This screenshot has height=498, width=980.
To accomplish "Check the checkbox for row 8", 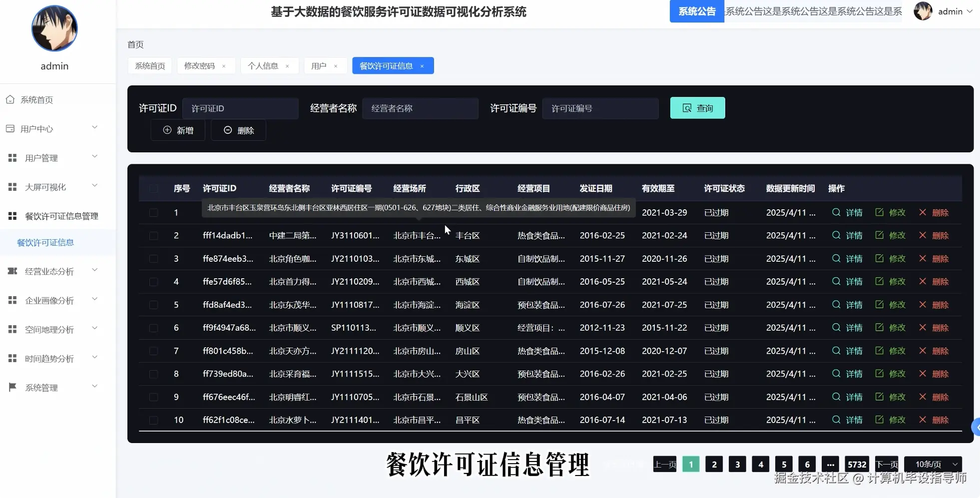I will point(154,374).
